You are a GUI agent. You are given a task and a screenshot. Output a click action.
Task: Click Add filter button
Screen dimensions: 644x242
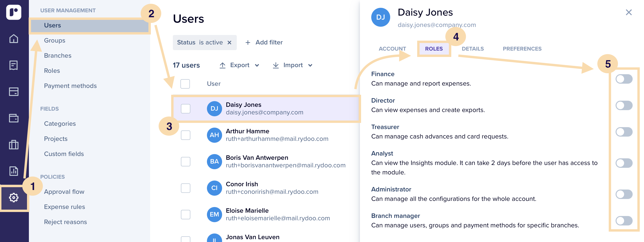[x=264, y=42]
